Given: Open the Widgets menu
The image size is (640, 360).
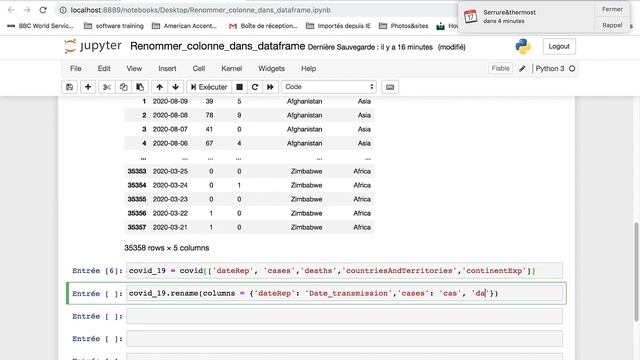Looking at the screenshot, I should [271, 69].
